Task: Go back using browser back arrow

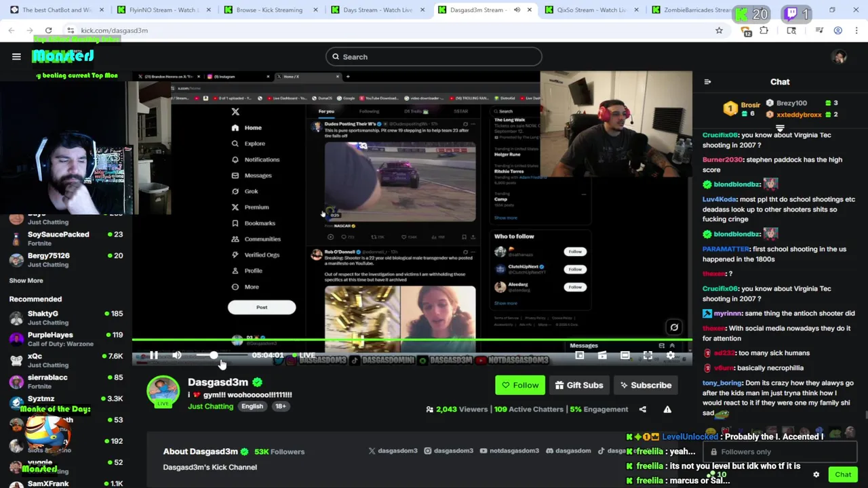Action: (12, 30)
